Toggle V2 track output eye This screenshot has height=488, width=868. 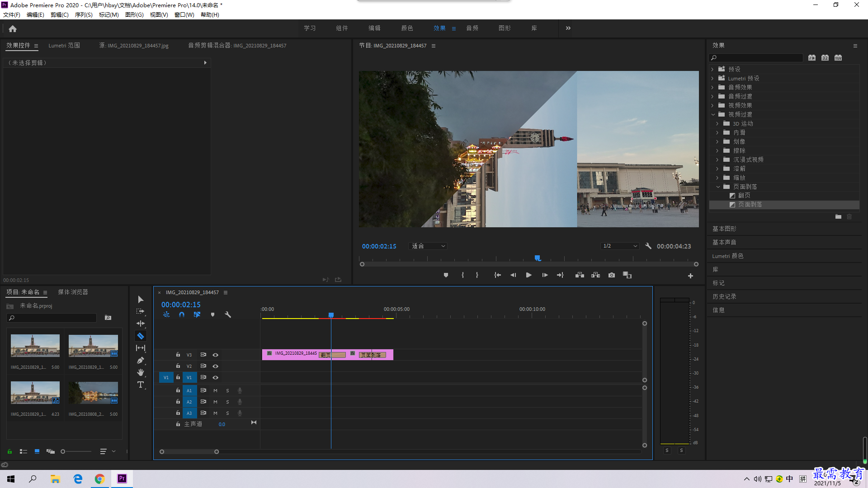[x=216, y=366]
